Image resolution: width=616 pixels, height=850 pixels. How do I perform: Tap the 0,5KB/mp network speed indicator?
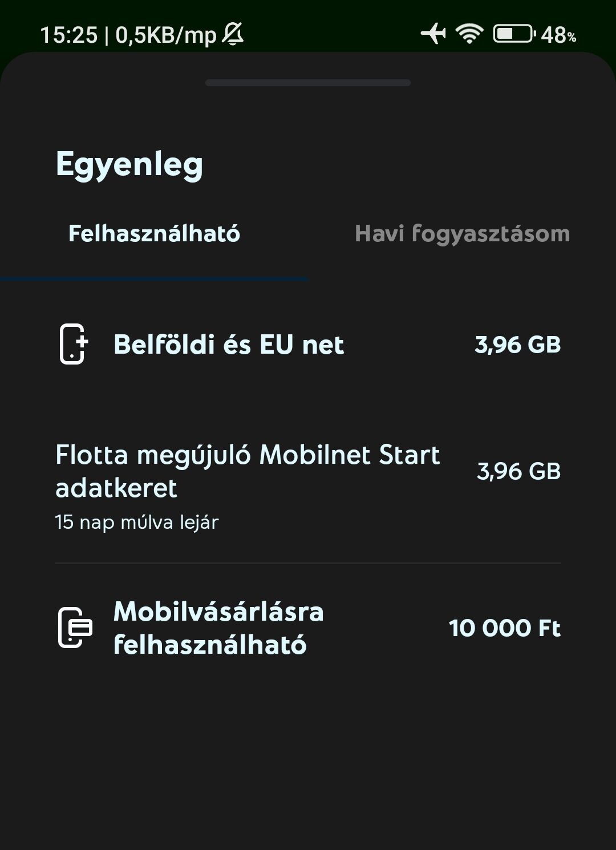point(166,35)
